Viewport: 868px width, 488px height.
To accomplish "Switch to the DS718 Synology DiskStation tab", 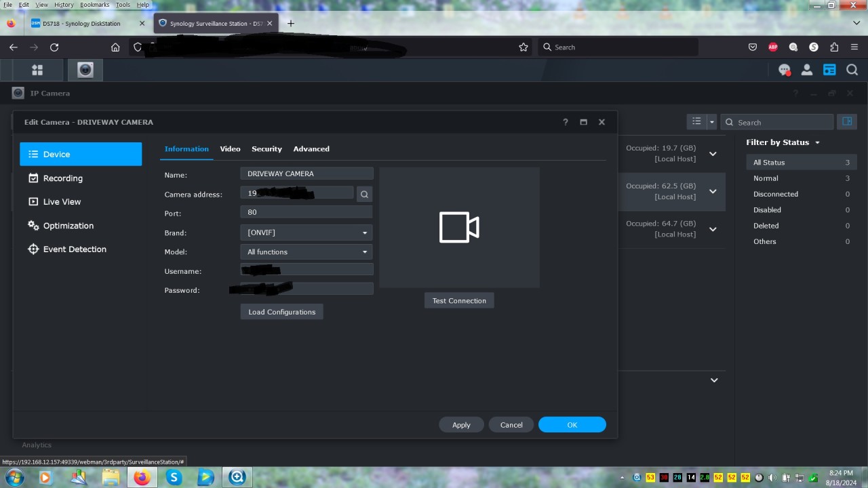I will [88, 23].
